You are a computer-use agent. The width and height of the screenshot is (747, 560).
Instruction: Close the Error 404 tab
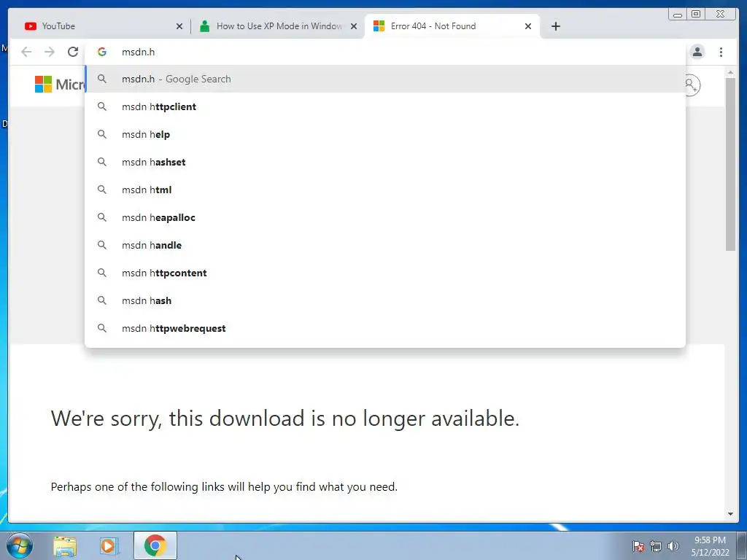click(528, 26)
